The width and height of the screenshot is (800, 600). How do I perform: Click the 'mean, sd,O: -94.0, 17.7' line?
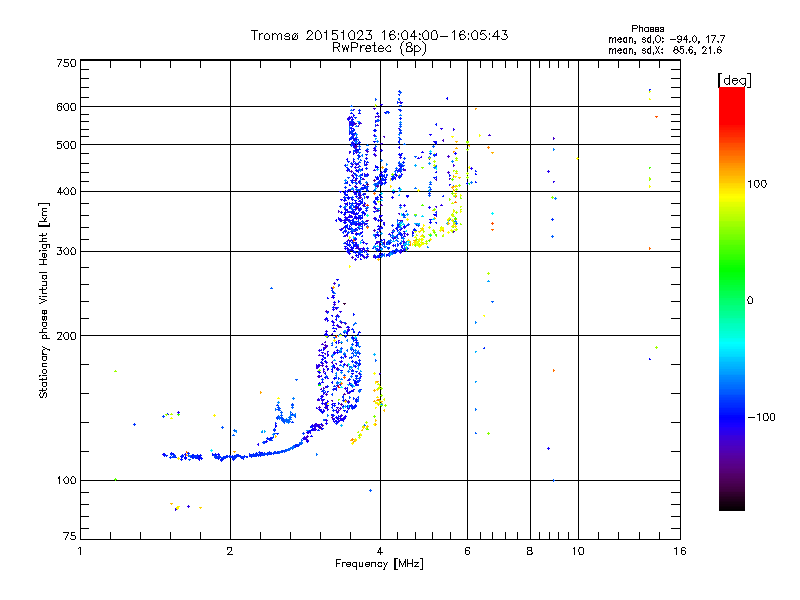[x=666, y=39]
